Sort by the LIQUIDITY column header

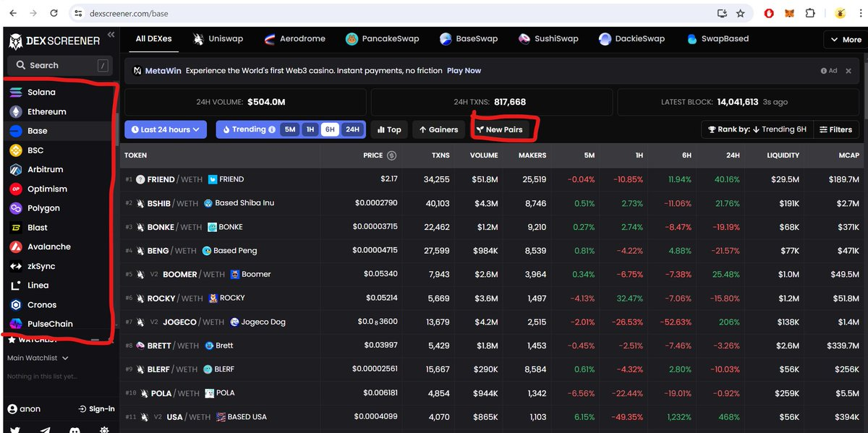pyautogui.click(x=783, y=155)
